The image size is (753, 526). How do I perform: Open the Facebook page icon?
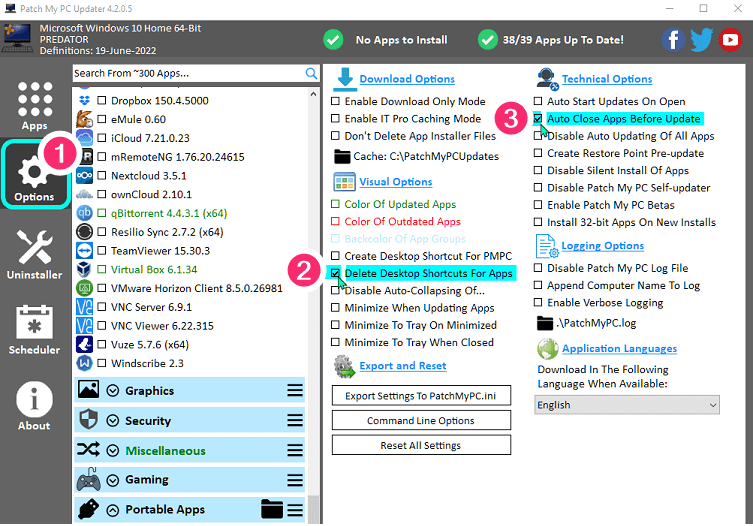click(x=673, y=40)
